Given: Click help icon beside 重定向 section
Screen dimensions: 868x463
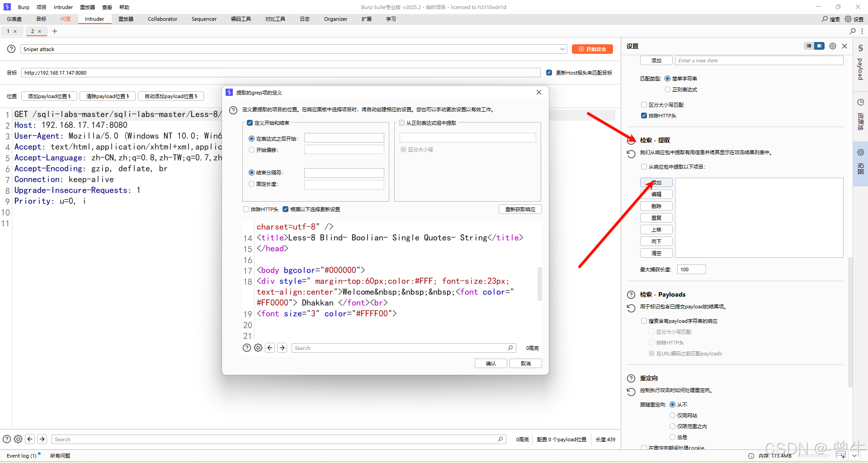Looking at the screenshot, I should [631, 378].
